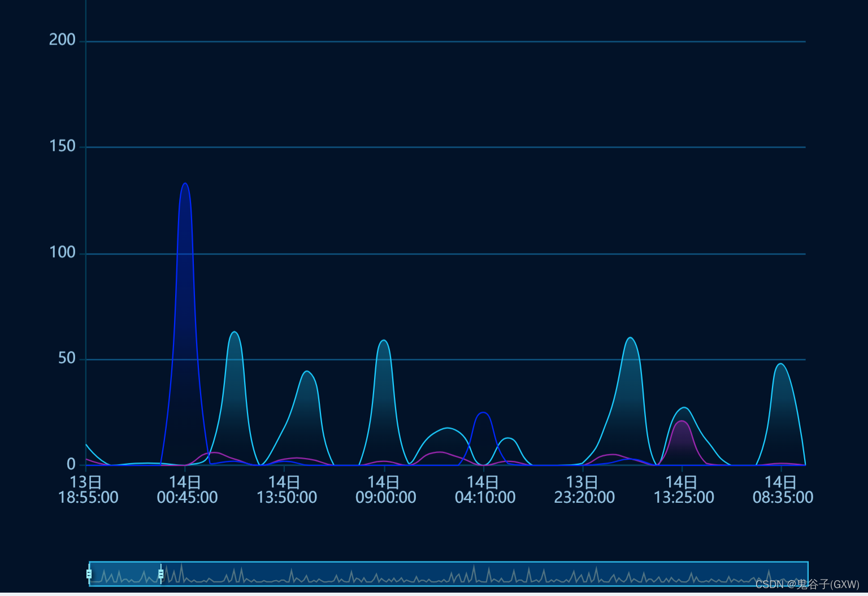The height and width of the screenshot is (596, 868).
Task: Click the 14日 08:35:00 axis label
Action: [783, 489]
